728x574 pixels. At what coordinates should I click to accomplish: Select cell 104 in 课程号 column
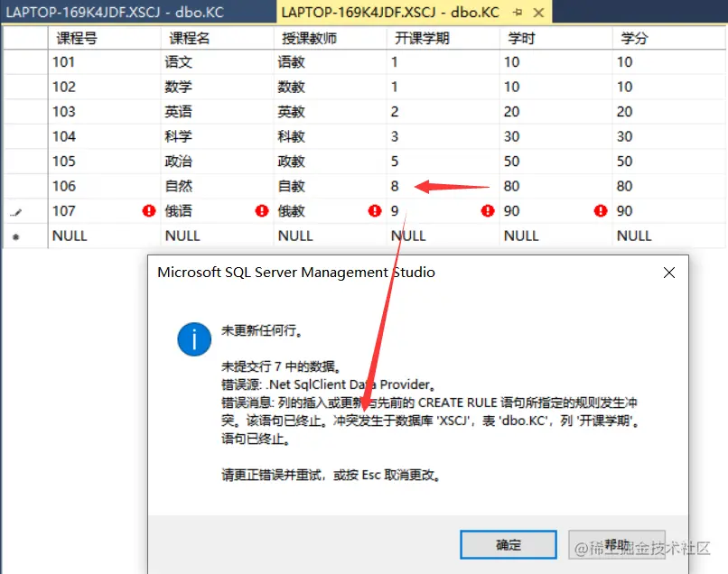coord(105,137)
